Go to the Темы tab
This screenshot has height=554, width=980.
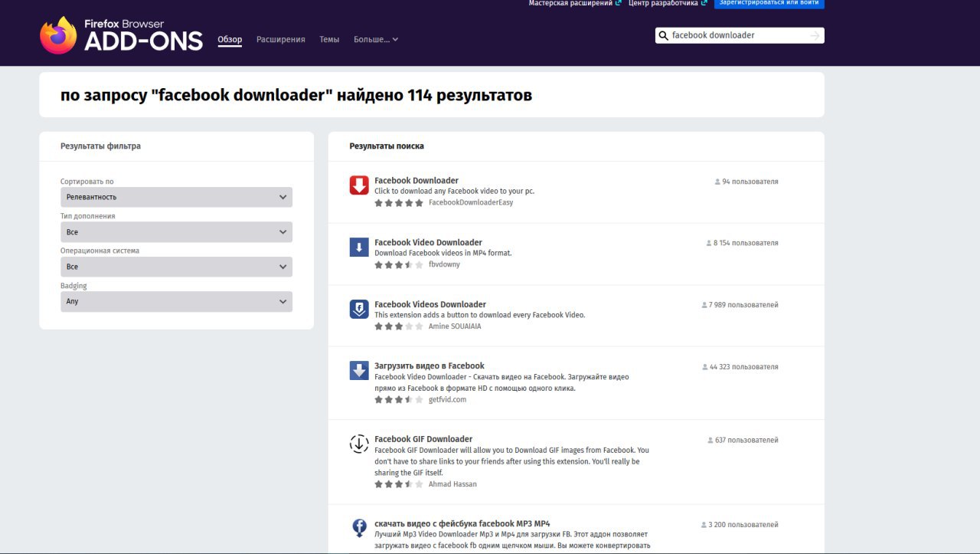[x=329, y=39]
